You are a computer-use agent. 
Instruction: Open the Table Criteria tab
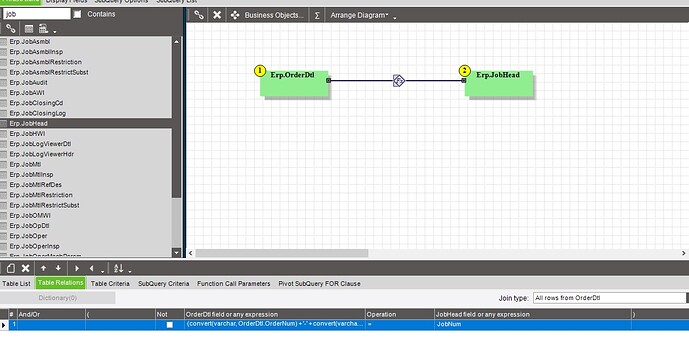click(110, 283)
